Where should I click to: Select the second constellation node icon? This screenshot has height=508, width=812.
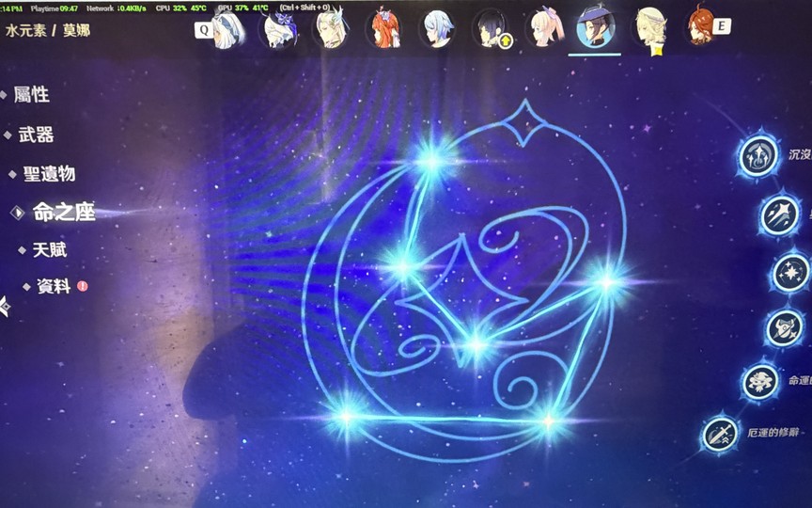779,215
